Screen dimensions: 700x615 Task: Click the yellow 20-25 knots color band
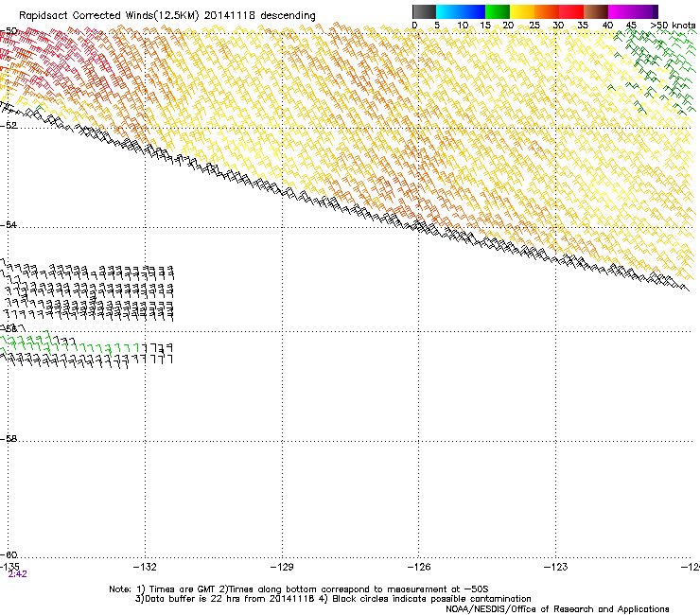pos(522,11)
